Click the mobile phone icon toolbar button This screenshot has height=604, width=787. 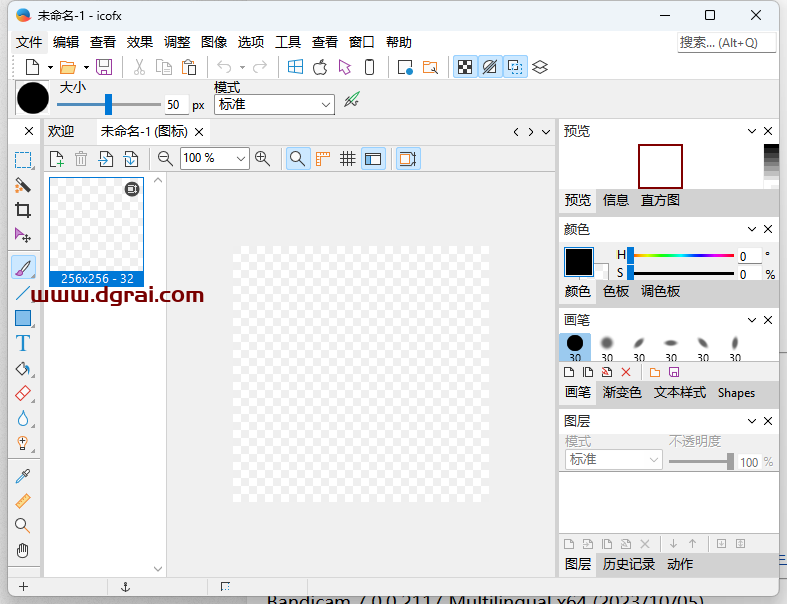[x=369, y=67]
